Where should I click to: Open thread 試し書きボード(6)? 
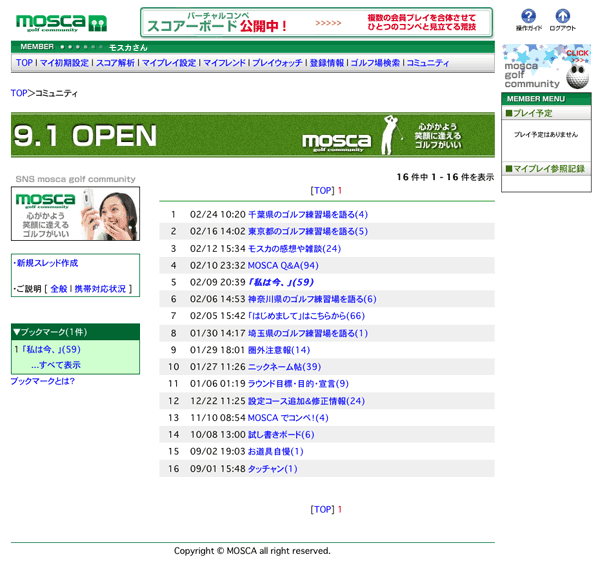pos(281,434)
